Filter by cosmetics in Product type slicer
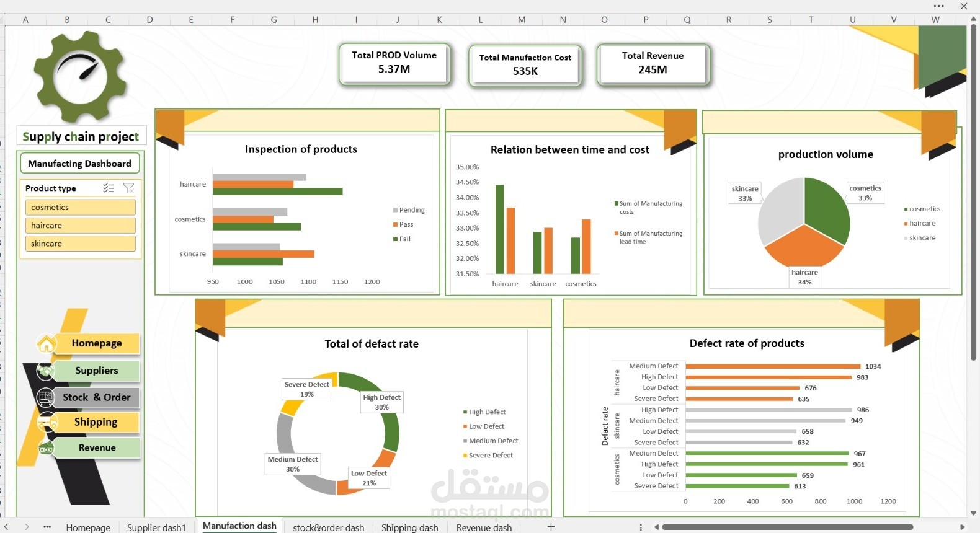 click(x=81, y=208)
